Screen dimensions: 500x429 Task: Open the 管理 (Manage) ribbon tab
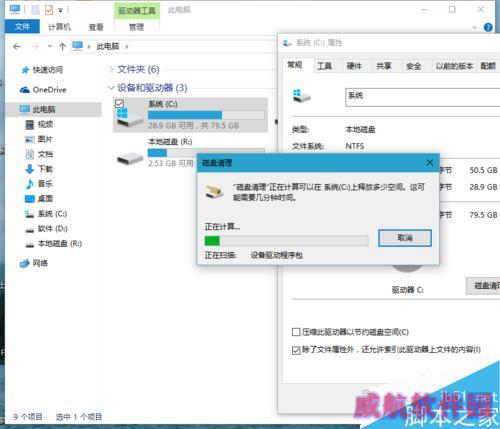(136, 27)
